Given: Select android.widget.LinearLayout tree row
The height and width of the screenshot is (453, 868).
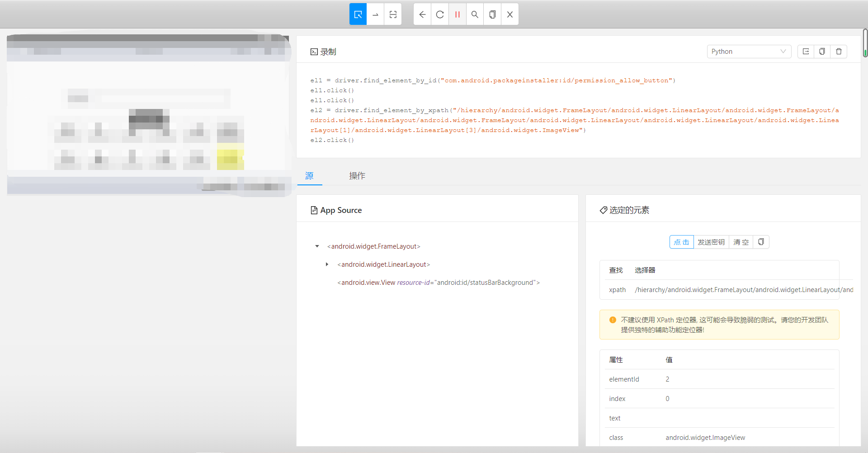Looking at the screenshot, I should [384, 264].
